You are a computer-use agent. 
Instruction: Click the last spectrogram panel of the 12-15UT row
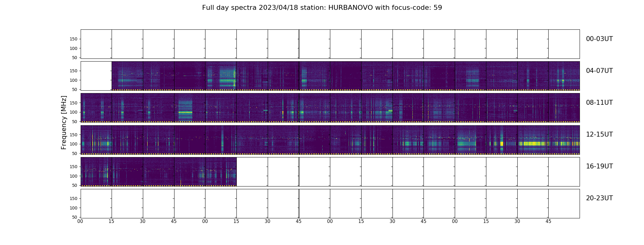tap(564, 140)
